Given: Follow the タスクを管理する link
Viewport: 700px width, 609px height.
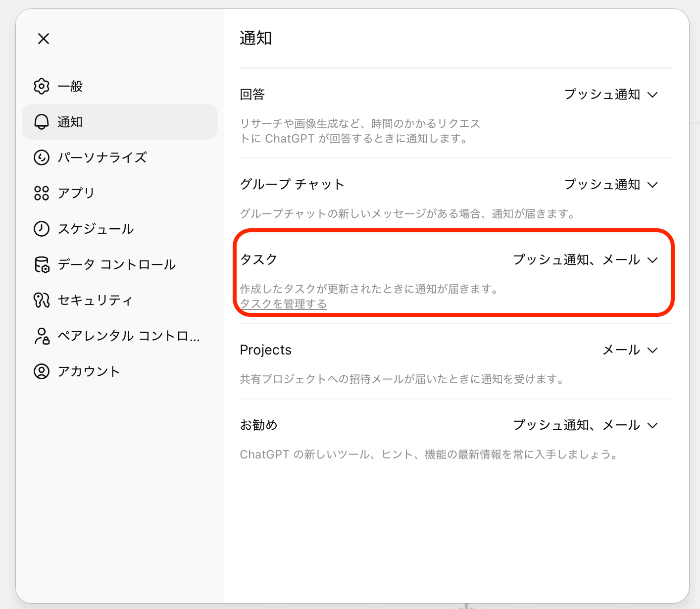Looking at the screenshot, I should (x=284, y=304).
